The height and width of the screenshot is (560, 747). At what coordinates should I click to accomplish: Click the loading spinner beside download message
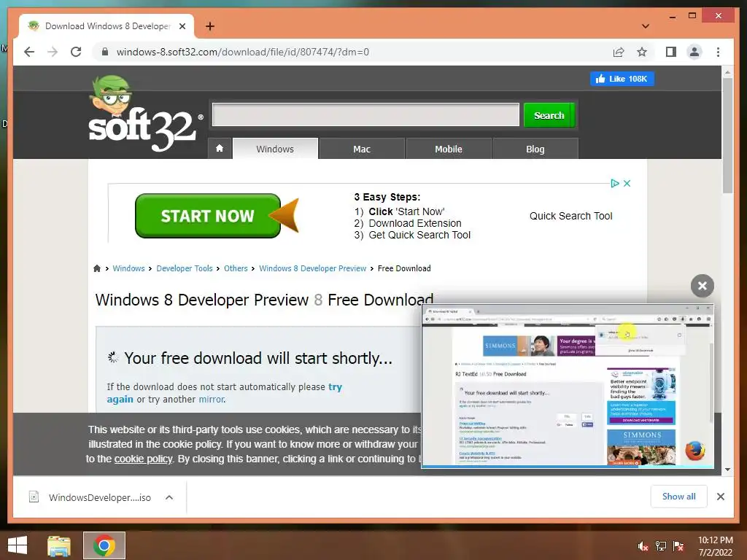click(113, 357)
